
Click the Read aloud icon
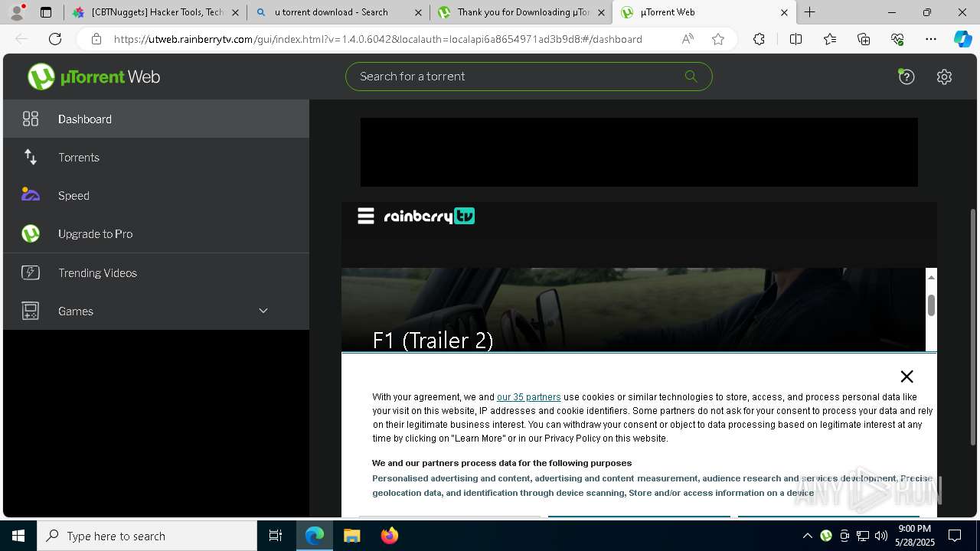click(x=688, y=39)
